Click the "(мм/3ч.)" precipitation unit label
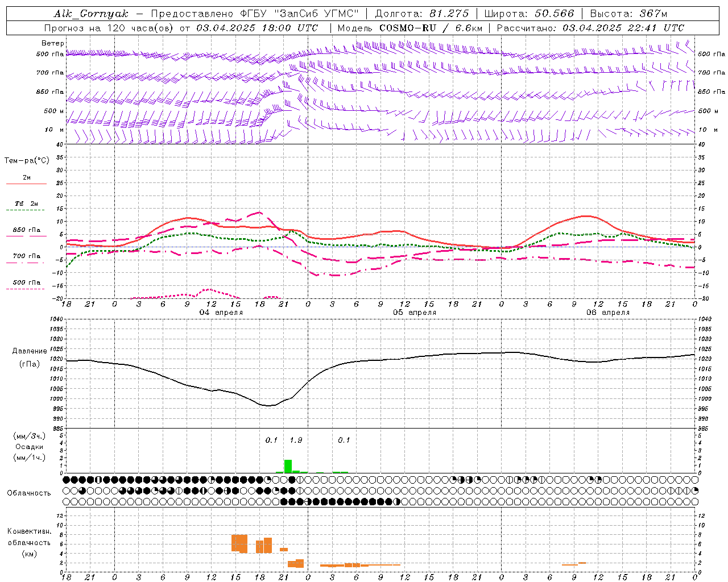The height and width of the screenshot is (582, 728). coord(30,436)
